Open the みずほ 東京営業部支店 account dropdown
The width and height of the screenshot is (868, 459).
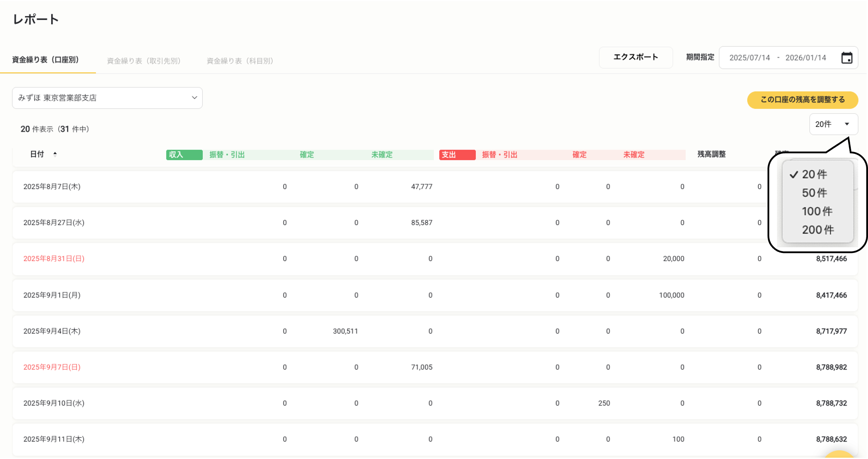click(x=107, y=98)
